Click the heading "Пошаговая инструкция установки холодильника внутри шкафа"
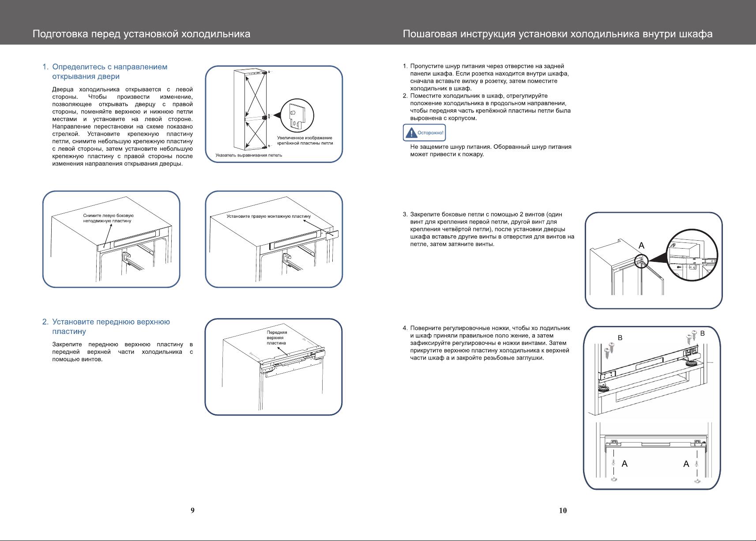Screen dimensions: 756x541 (x=557, y=34)
